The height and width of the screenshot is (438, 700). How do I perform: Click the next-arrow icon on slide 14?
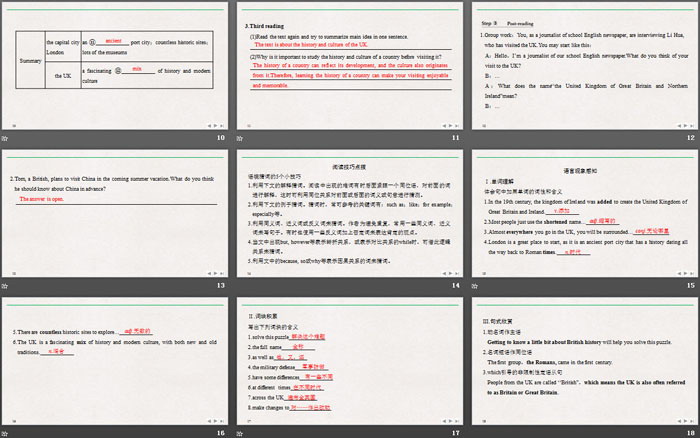pos(450,273)
